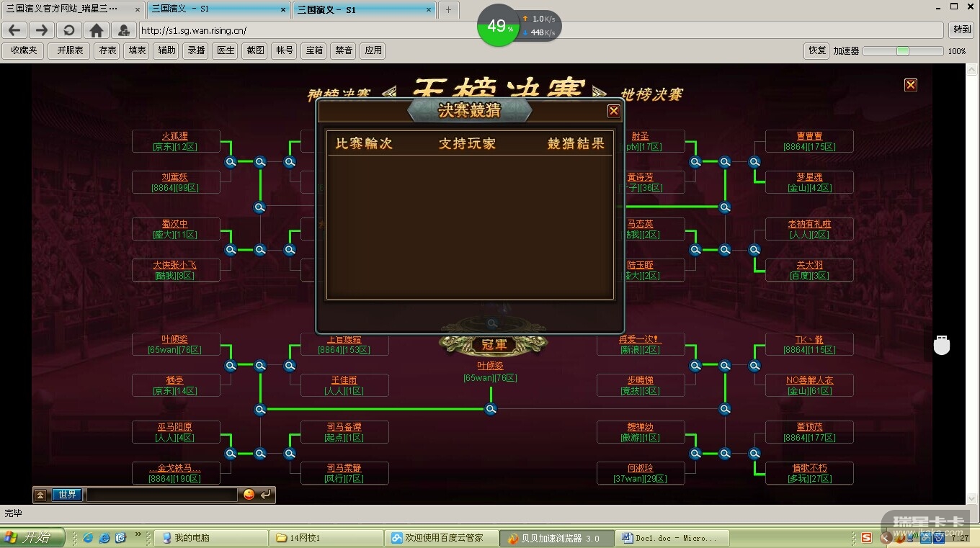Switch to the 神榜决赛 bracket tab
This screenshot has height=548, width=980.
[x=339, y=94]
